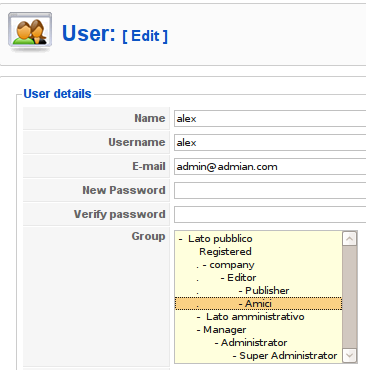Viewport: 366px width, 370px height.
Task: Select the Publisher group
Action: coord(258,291)
